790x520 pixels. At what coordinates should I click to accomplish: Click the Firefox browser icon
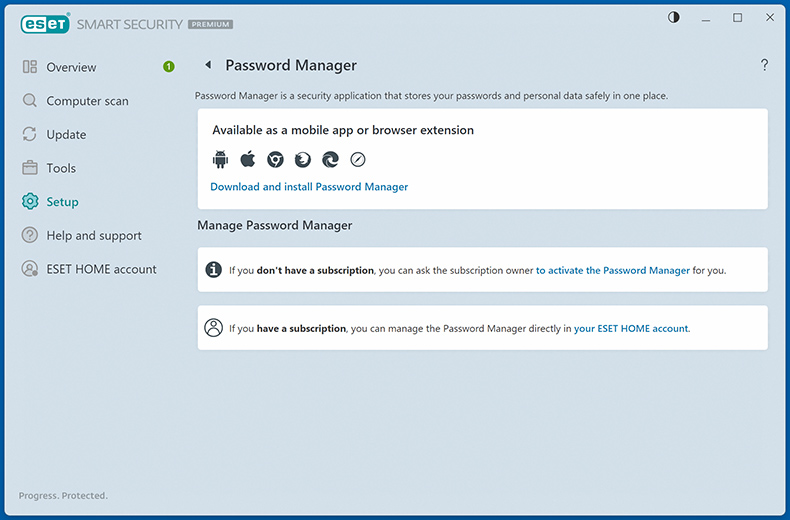[x=302, y=160]
